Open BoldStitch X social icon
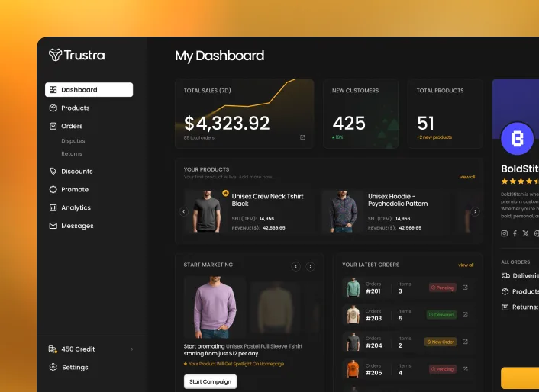The width and height of the screenshot is (539, 392). click(x=525, y=233)
